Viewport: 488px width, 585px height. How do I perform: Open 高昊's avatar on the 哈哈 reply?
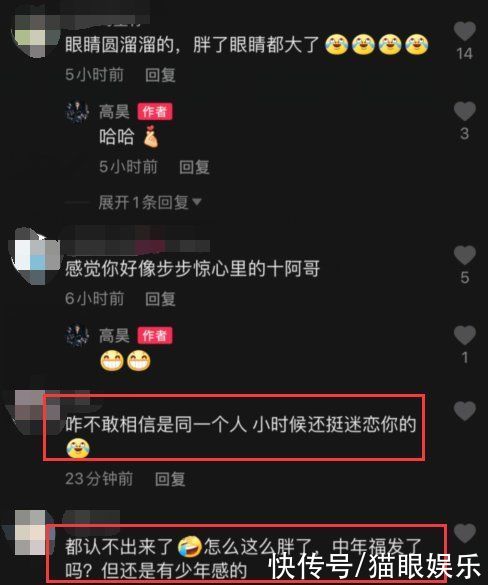point(77,112)
